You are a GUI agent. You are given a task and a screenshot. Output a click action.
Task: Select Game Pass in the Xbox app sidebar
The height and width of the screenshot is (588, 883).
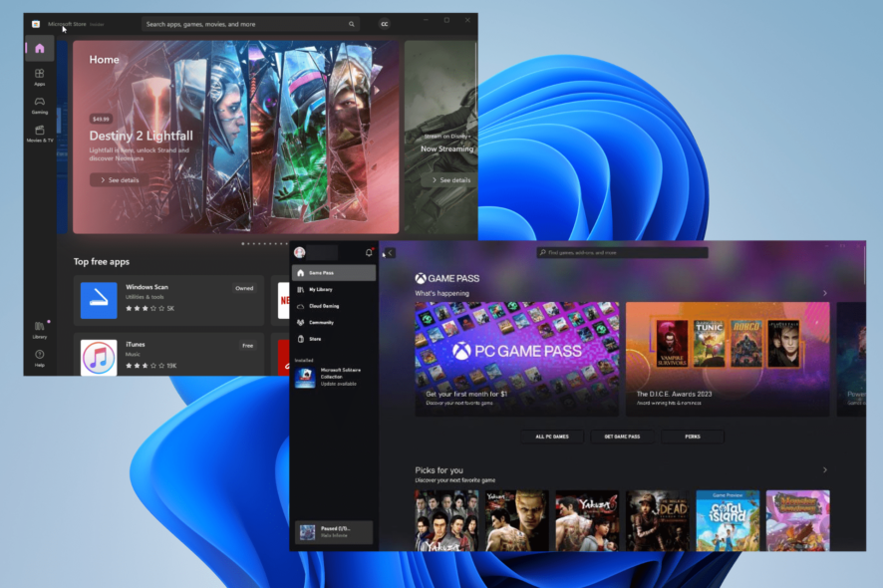[x=334, y=273]
